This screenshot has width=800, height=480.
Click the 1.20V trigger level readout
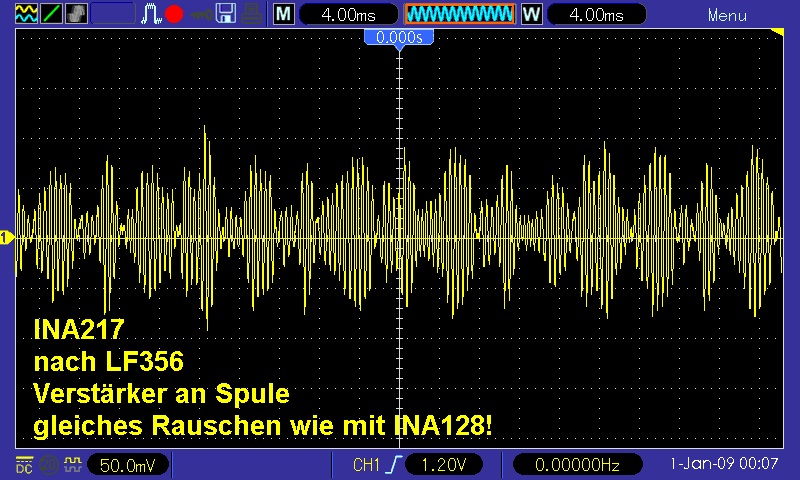point(443,465)
